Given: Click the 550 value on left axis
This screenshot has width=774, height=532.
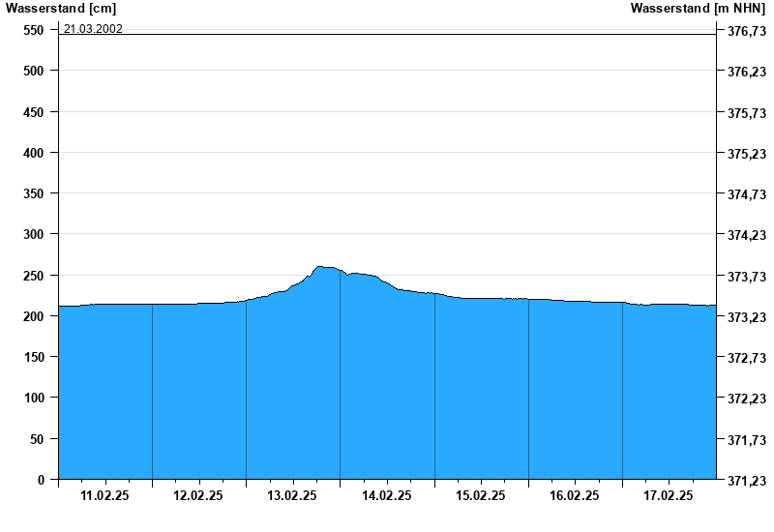Looking at the screenshot, I should [x=34, y=30].
